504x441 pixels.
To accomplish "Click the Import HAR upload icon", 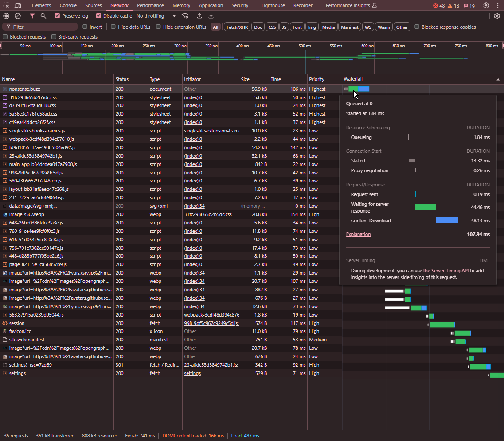I will pyautogui.click(x=199, y=16).
